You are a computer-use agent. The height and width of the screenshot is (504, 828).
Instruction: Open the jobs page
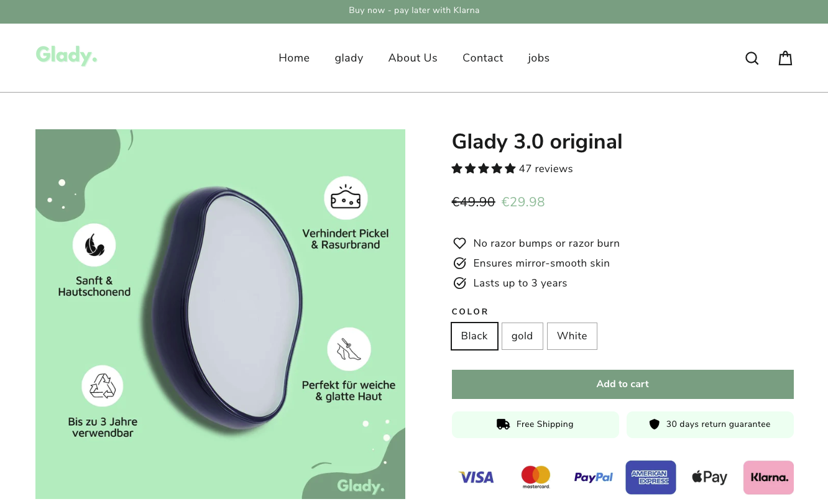(x=538, y=58)
